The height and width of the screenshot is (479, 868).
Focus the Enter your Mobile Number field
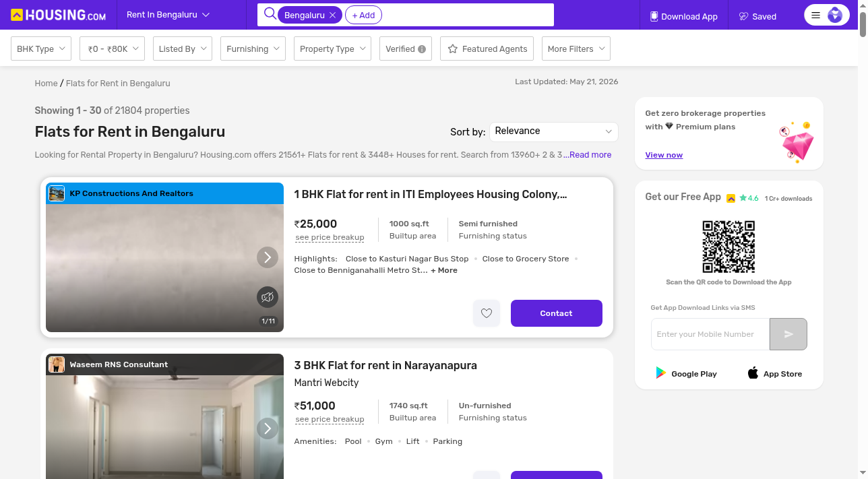point(710,334)
